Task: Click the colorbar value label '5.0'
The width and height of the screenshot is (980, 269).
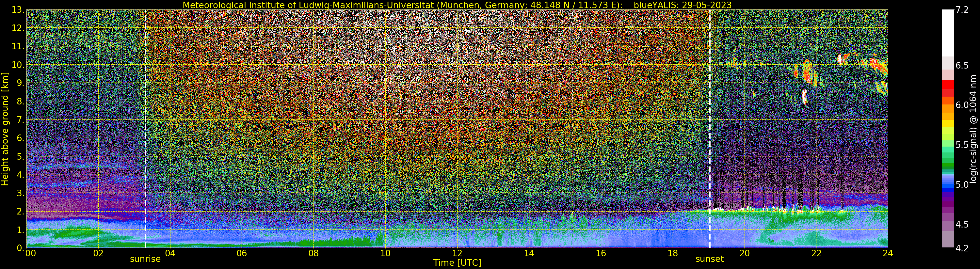Action: click(962, 184)
